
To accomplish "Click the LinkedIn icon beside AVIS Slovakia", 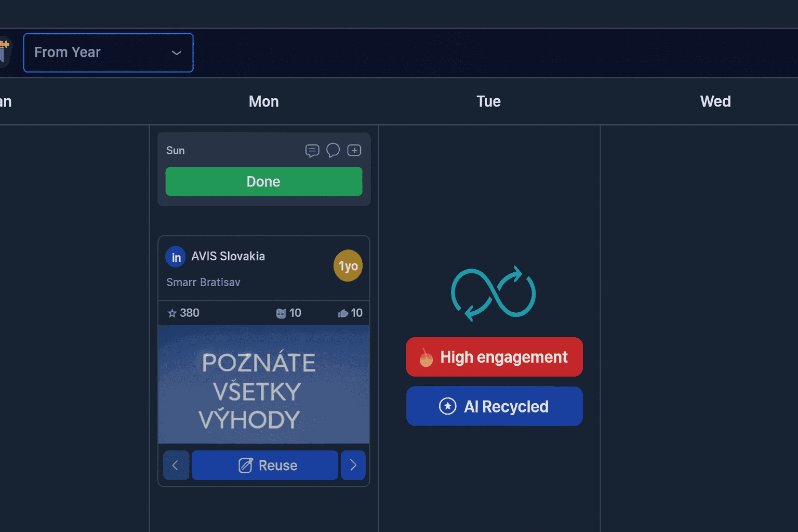I will click(x=176, y=257).
